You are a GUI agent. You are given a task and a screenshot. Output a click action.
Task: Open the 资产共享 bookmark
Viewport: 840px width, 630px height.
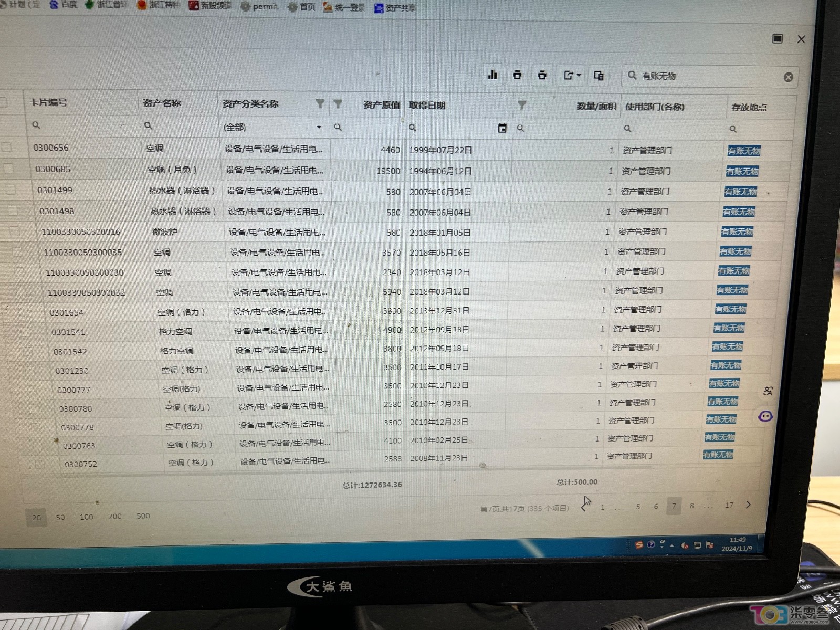click(x=394, y=8)
